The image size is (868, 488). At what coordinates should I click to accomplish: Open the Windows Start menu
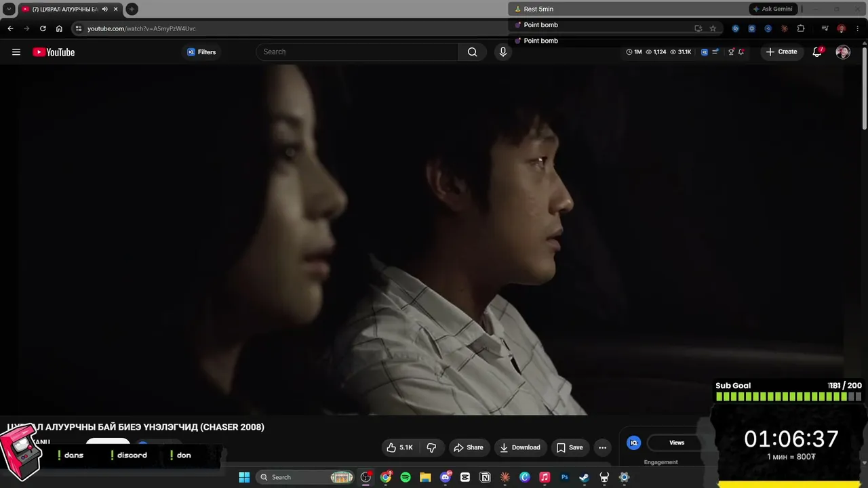click(x=244, y=477)
